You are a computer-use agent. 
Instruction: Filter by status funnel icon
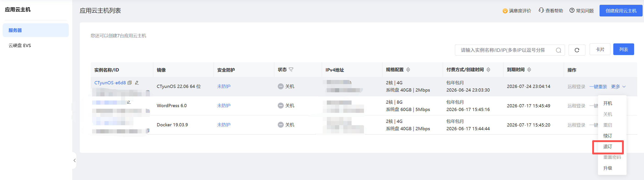291,70
